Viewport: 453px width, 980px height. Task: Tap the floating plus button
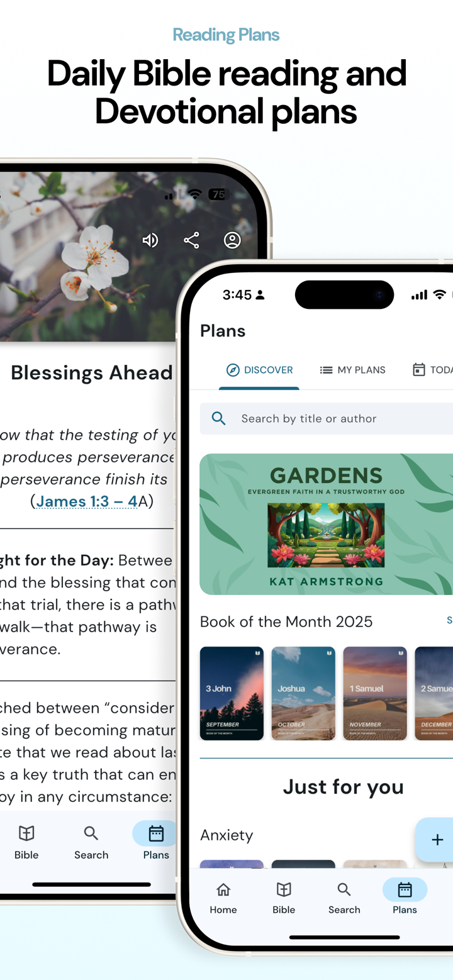[437, 839]
